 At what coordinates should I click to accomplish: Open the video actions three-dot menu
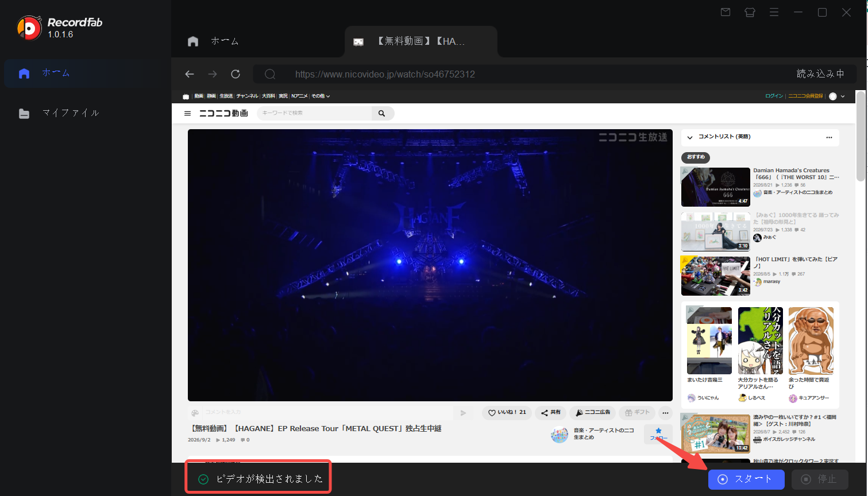point(665,413)
